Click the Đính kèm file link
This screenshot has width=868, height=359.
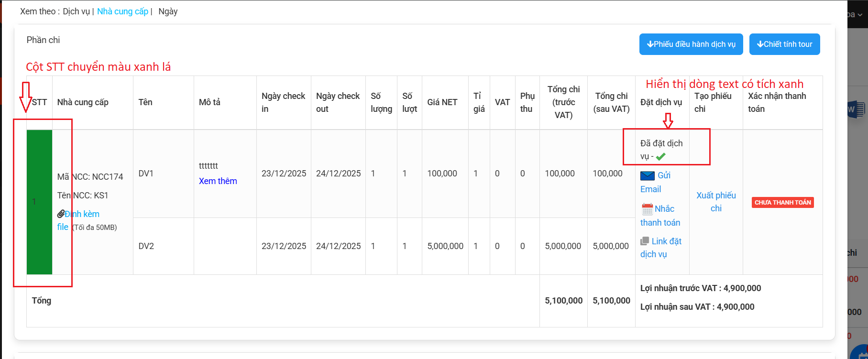click(82, 214)
